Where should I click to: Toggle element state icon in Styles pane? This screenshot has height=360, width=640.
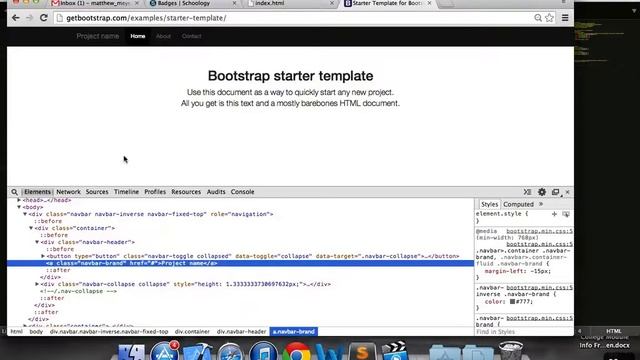pos(566,214)
